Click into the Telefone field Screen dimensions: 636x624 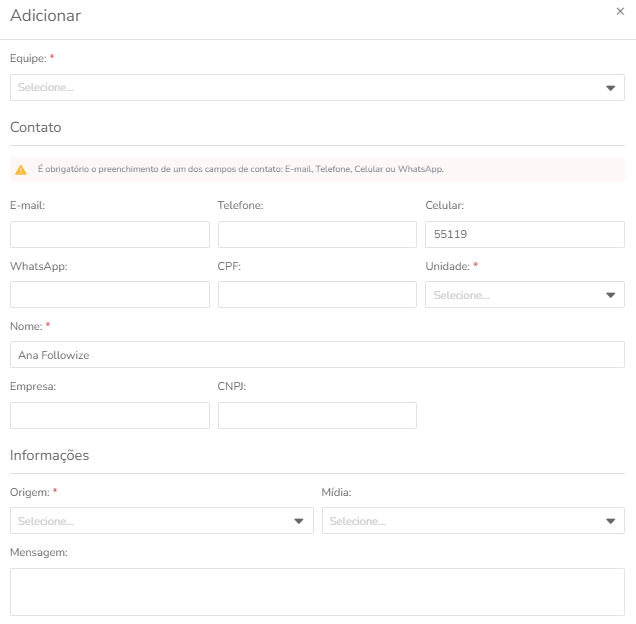coord(317,234)
